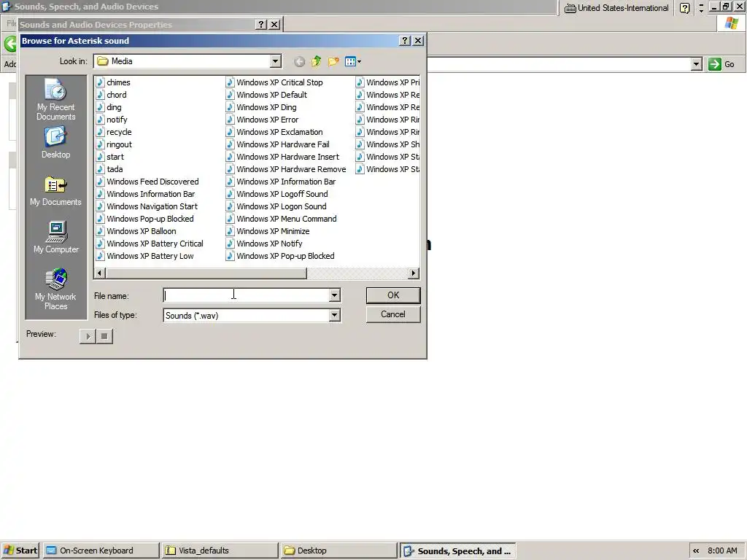Click the go back navigation icon

click(299, 61)
